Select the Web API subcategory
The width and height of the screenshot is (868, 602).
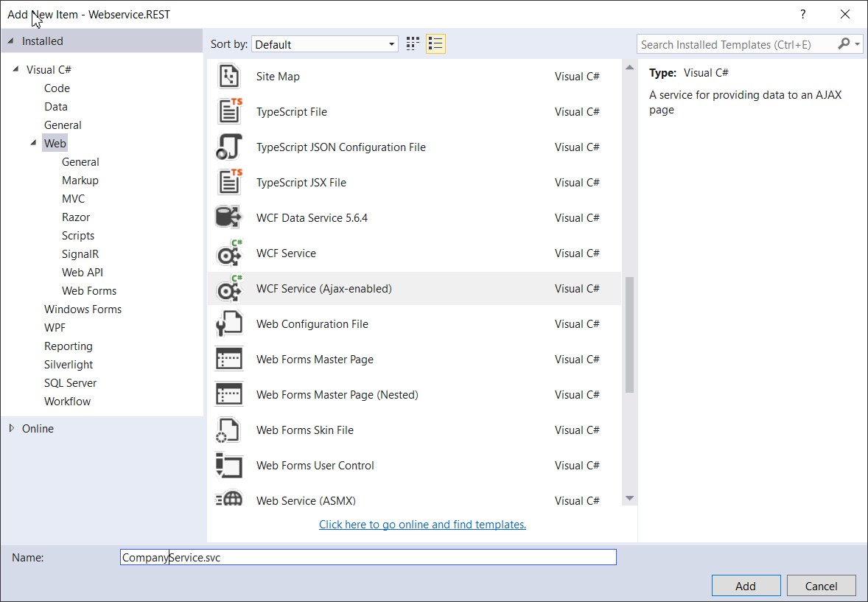(83, 272)
